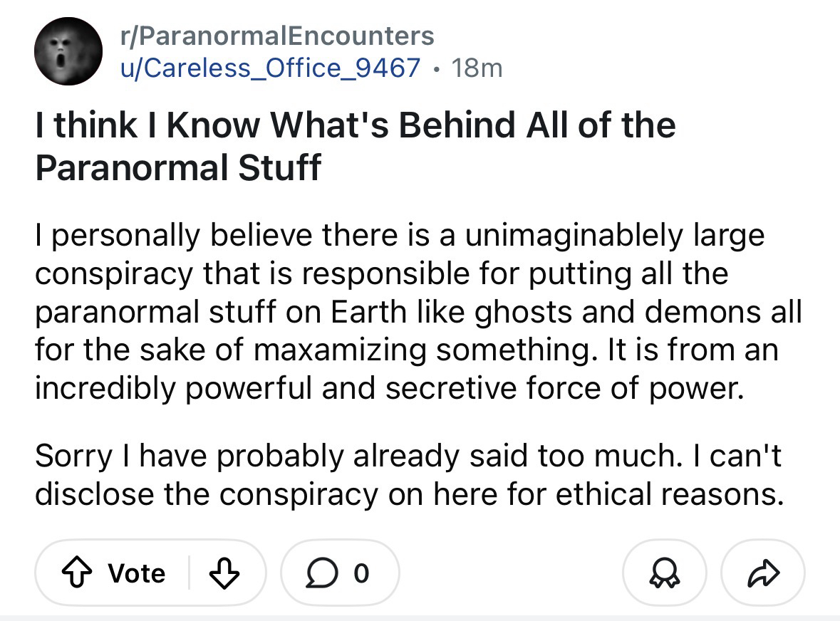Screen dimensions: 840x621
Task: Click the phrase "unimaginablely large" in the post
Action: coord(614,236)
